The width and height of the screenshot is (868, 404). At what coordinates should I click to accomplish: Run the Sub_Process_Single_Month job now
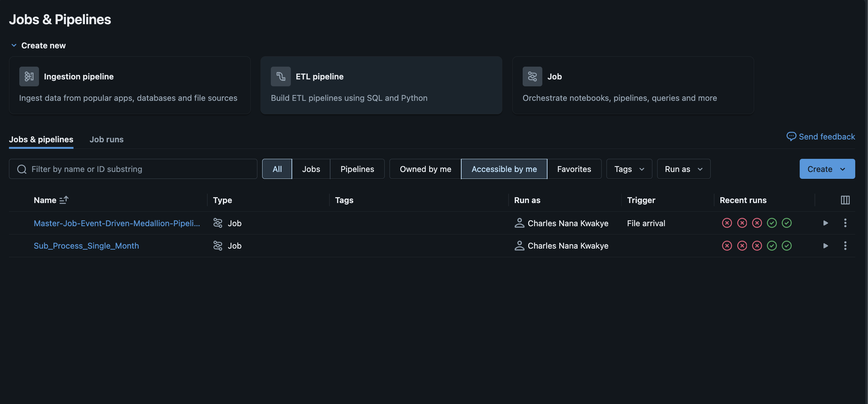click(826, 246)
